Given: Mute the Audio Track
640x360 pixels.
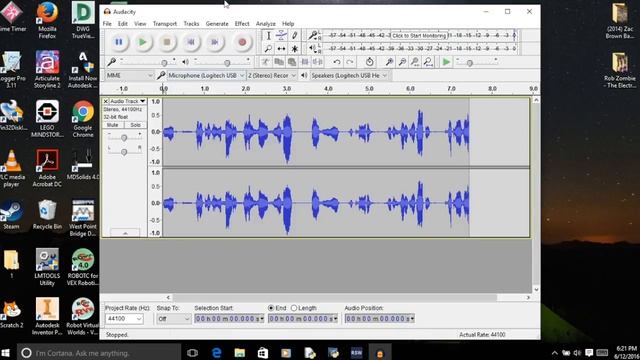Looking at the screenshot, I should 113,125.
